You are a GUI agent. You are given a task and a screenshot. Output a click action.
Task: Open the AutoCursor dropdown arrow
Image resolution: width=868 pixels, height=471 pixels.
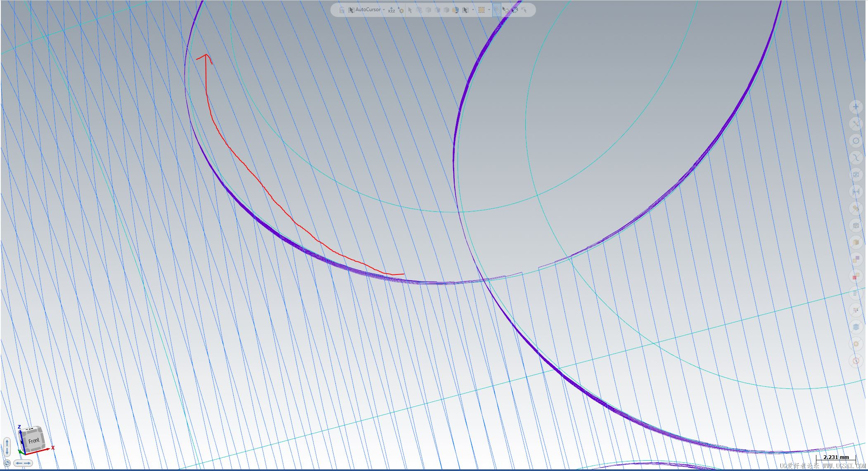point(384,9)
